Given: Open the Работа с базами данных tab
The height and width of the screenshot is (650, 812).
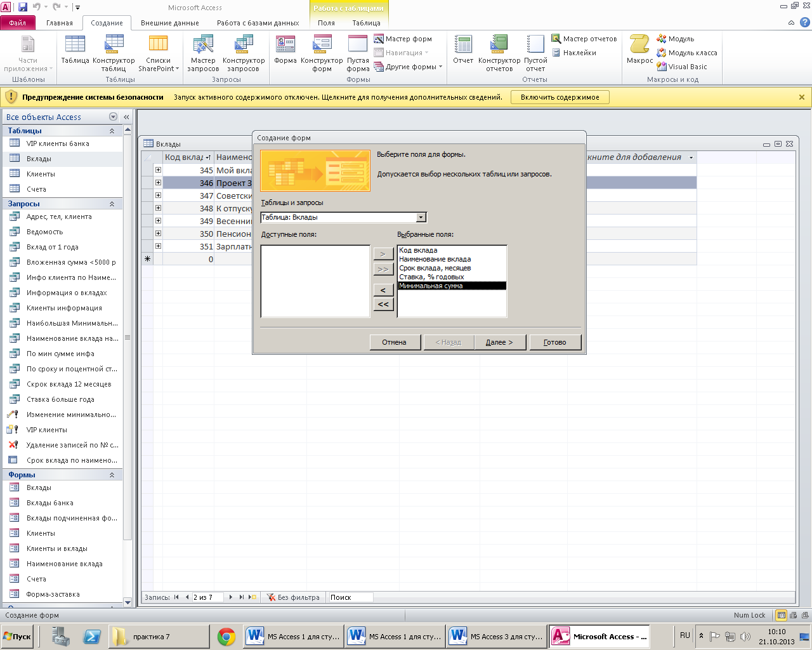Looking at the screenshot, I should tap(258, 23).
